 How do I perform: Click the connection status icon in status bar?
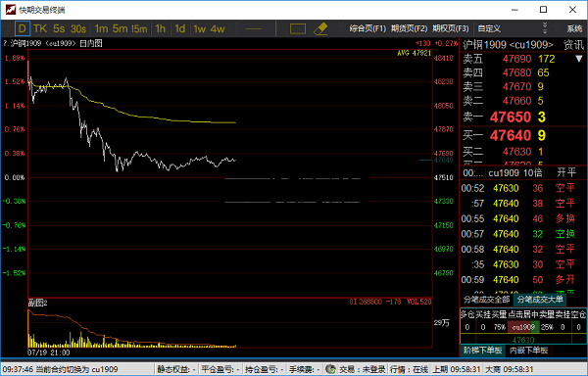[x=331, y=369]
